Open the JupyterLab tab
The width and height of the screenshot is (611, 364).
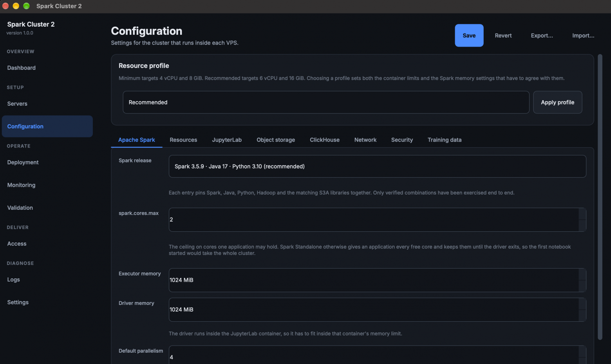coord(227,140)
